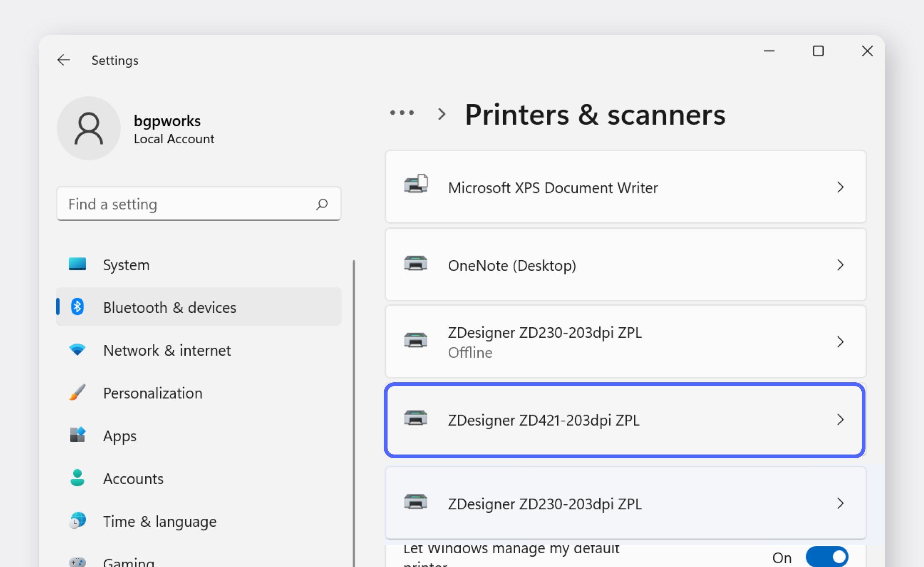Viewport: 924px width, 567px height.
Task: Click the Bluetooth icon in sidebar
Action: [77, 307]
